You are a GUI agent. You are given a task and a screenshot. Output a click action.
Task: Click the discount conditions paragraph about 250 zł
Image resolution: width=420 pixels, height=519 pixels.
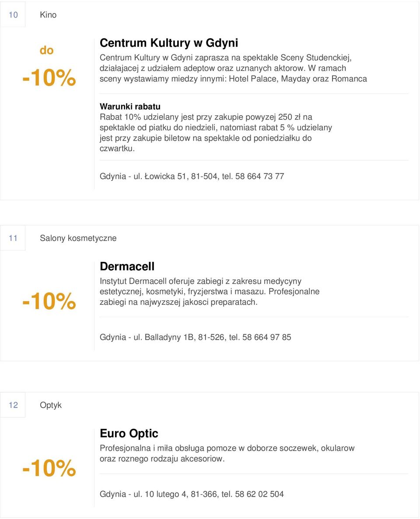(x=216, y=133)
